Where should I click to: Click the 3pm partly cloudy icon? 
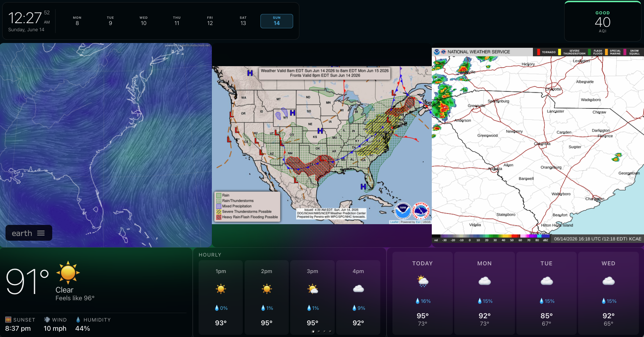pyautogui.click(x=313, y=289)
